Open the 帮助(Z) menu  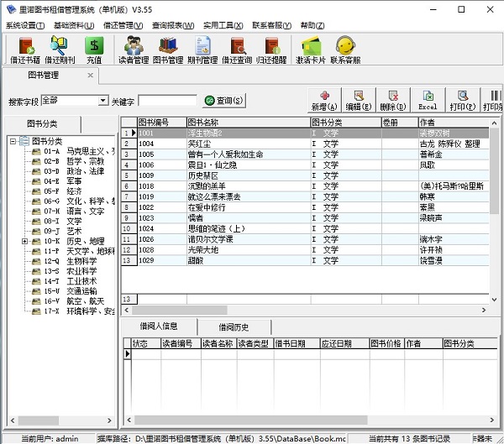(312, 25)
